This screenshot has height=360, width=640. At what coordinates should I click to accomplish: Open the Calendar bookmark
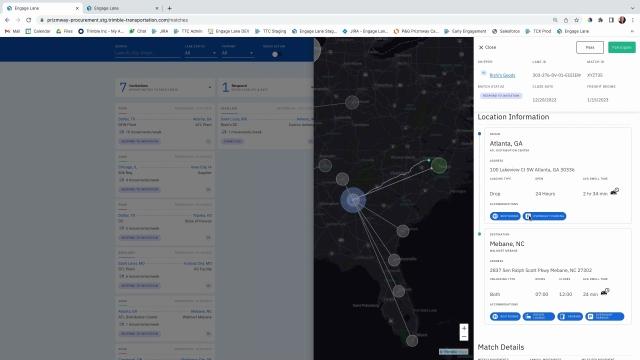click(x=38, y=31)
